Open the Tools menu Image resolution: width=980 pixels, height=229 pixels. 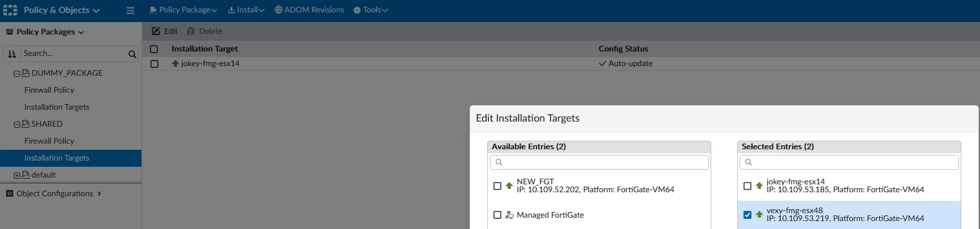[371, 10]
